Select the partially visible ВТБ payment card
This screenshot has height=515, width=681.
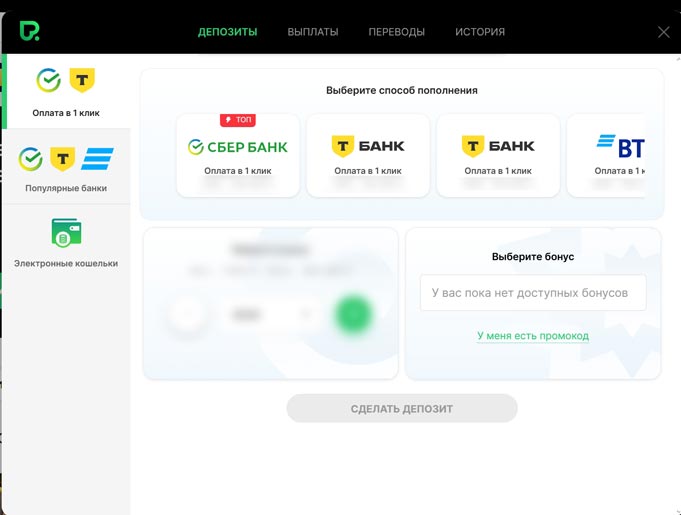coord(620,155)
